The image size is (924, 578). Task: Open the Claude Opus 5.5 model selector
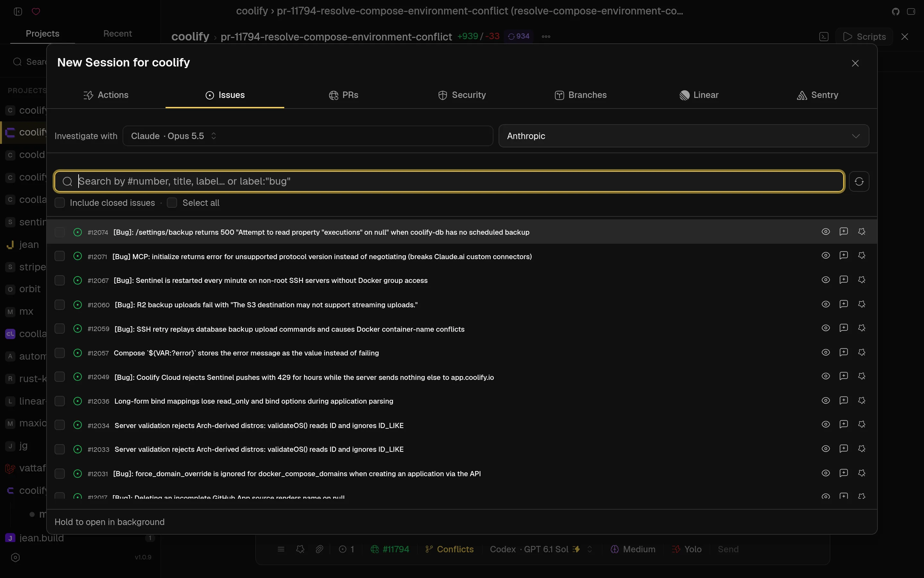(308, 136)
